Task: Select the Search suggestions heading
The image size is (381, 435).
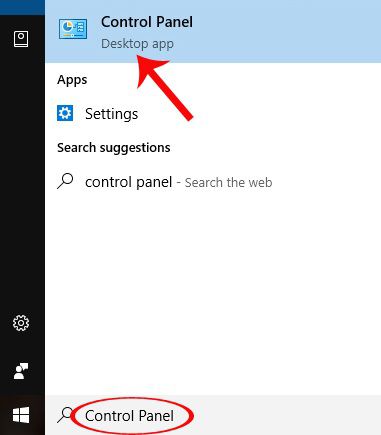Action: [114, 148]
